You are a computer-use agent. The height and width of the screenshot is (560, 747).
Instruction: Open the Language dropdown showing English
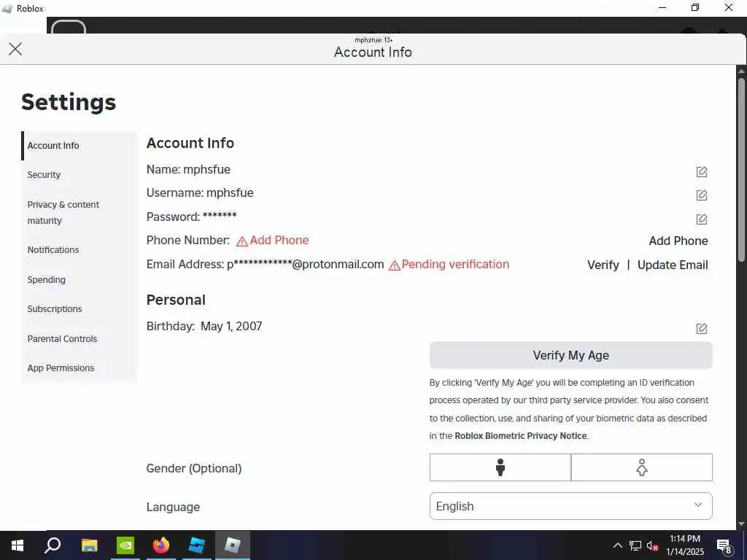pos(570,506)
